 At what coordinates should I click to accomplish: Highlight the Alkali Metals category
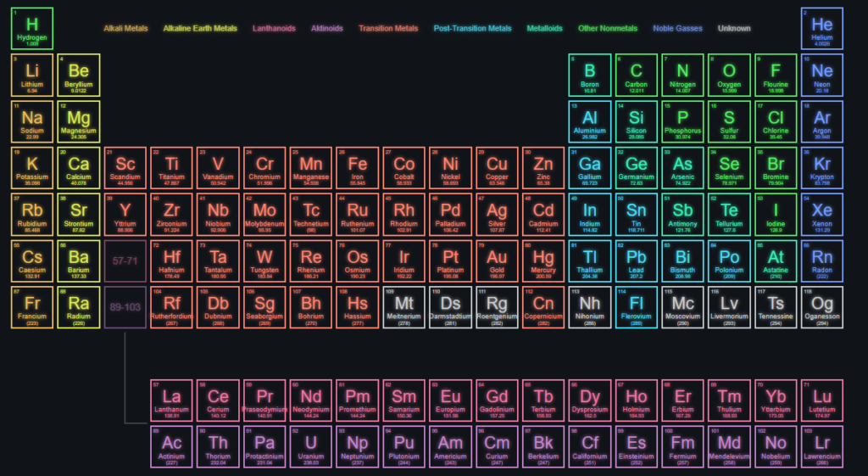coord(125,29)
